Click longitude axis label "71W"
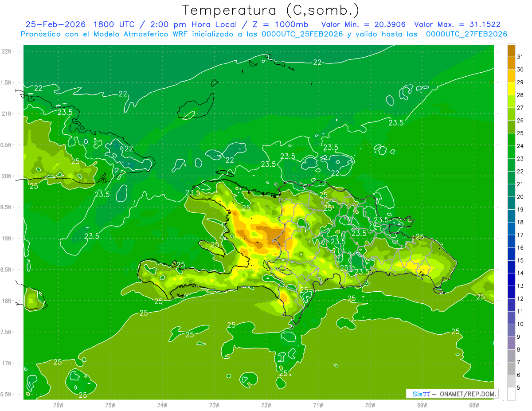 (x=318, y=405)
